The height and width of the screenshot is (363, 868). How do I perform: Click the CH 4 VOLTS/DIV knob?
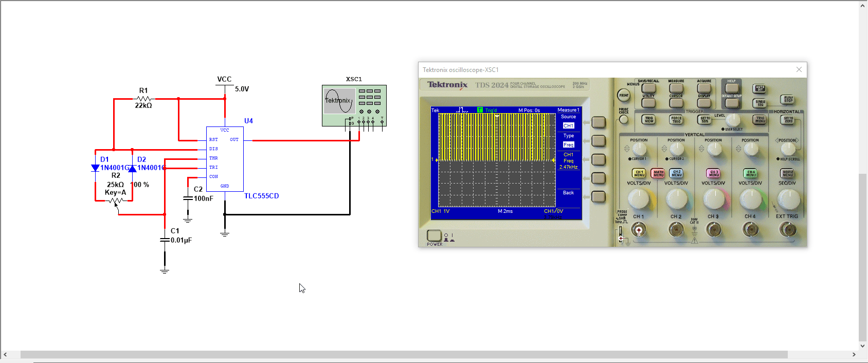(x=751, y=199)
